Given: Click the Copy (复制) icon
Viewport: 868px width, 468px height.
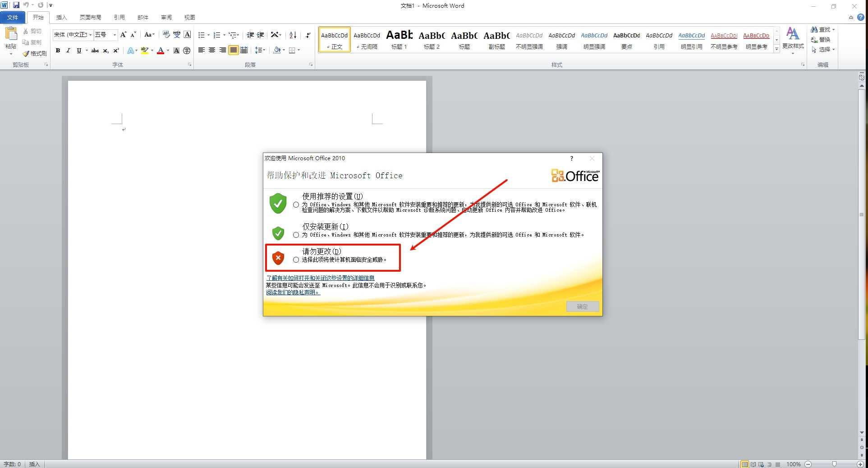Looking at the screenshot, I should click(26, 42).
